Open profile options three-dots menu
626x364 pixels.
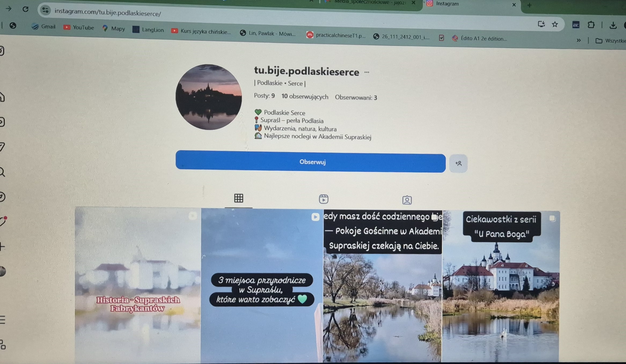tap(367, 72)
